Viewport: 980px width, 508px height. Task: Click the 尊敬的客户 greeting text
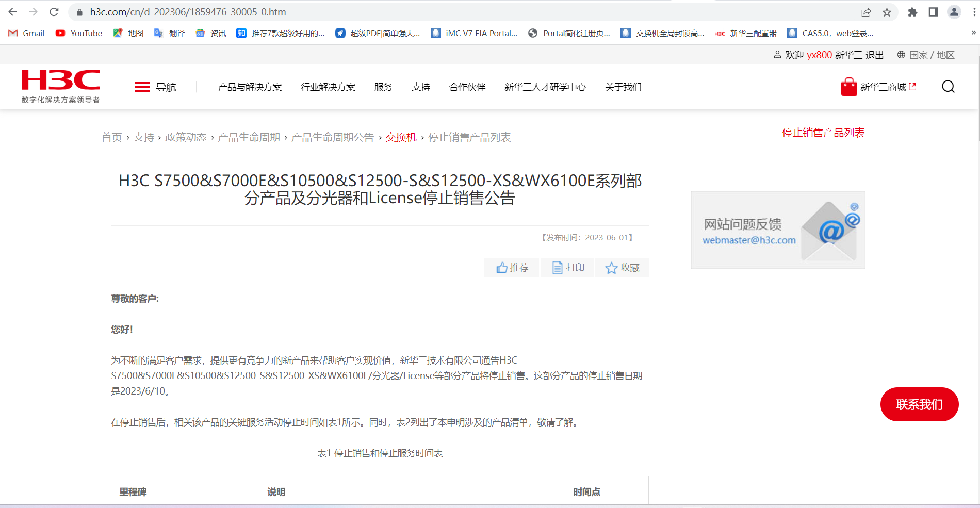(135, 299)
